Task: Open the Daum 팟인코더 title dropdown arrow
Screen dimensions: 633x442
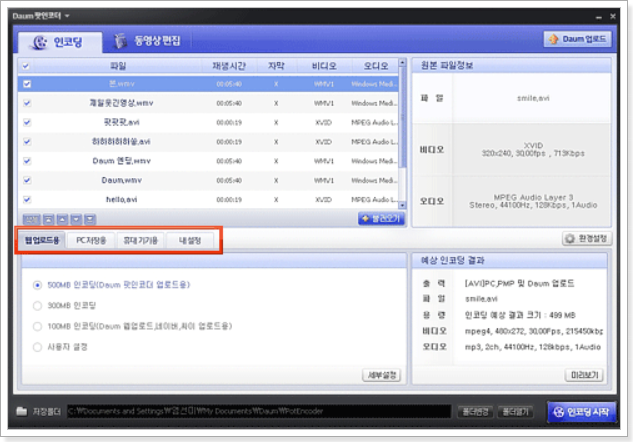Action: point(67,16)
